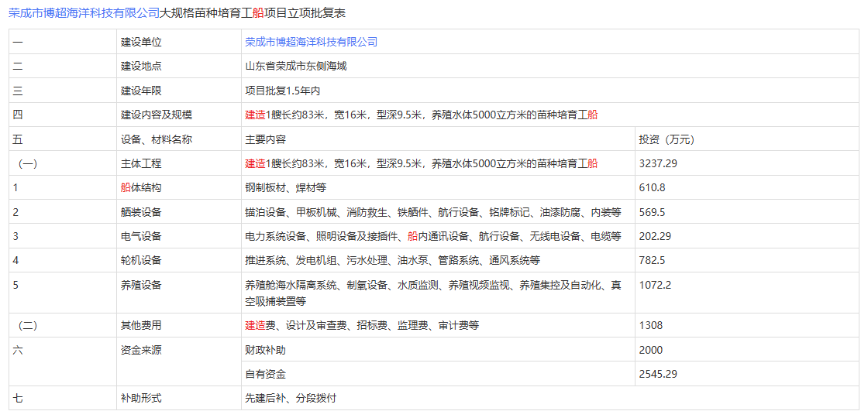Click the value 3237.29

click(658, 163)
